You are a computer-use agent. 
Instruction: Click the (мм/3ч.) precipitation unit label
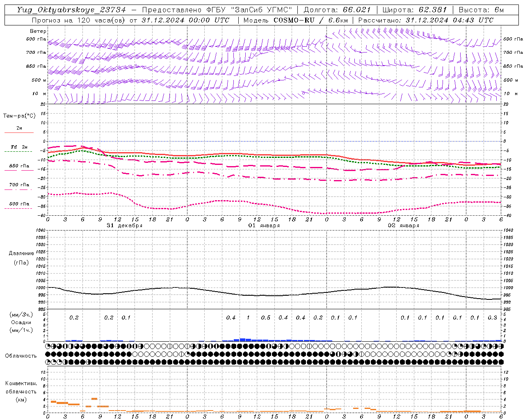[x=21, y=315]
